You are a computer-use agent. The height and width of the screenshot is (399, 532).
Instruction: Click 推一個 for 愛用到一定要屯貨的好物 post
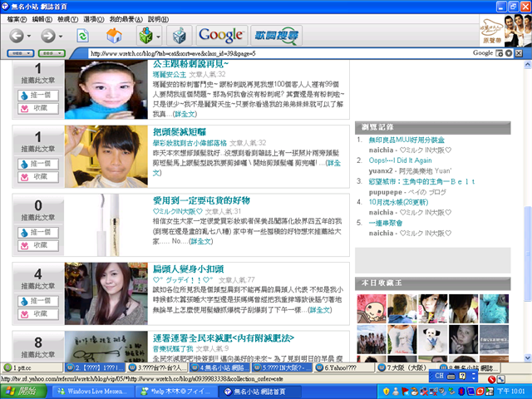[x=38, y=233]
